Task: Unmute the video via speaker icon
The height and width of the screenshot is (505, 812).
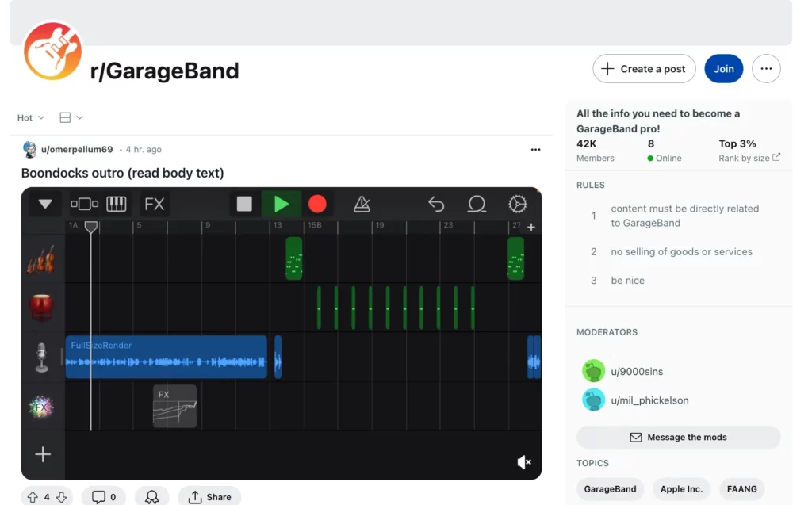Action: point(523,462)
